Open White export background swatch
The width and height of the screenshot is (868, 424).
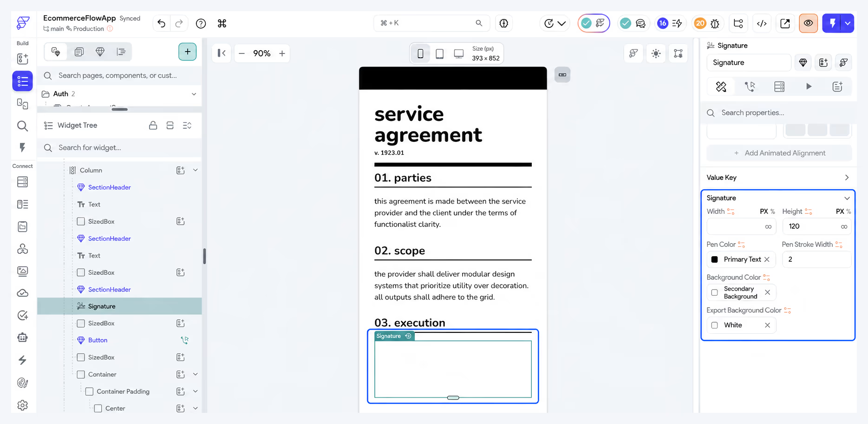[x=715, y=325]
